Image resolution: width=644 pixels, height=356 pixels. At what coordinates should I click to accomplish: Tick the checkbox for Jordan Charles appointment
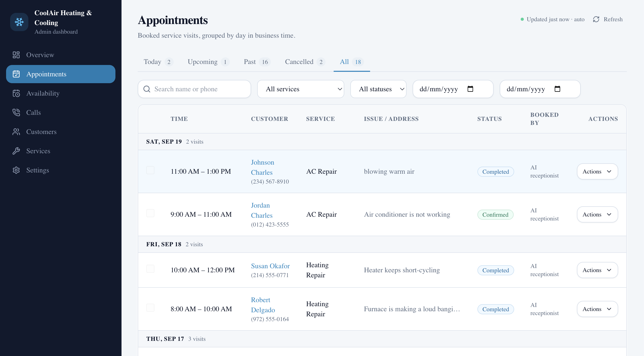(x=150, y=213)
